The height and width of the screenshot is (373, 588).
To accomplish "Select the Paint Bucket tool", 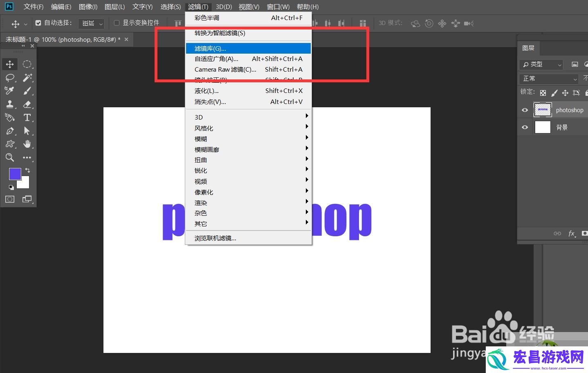I will (x=10, y=118).
